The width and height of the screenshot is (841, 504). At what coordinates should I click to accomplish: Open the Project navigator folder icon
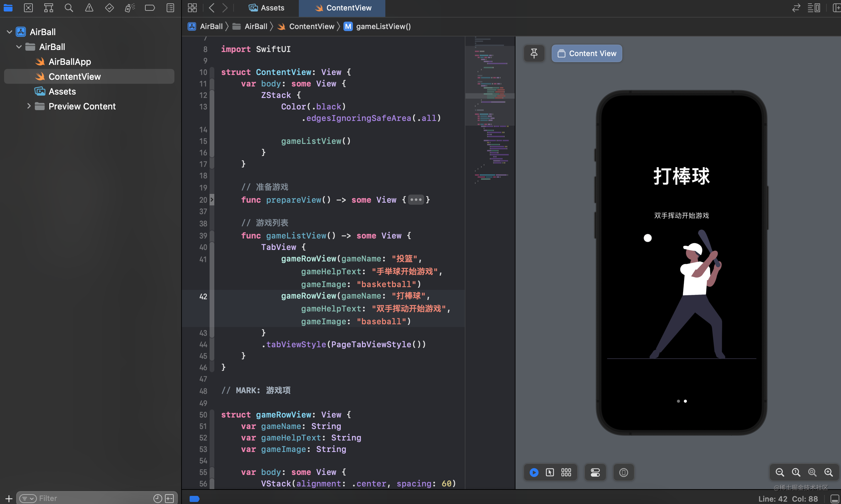click(x=8, y=7)
